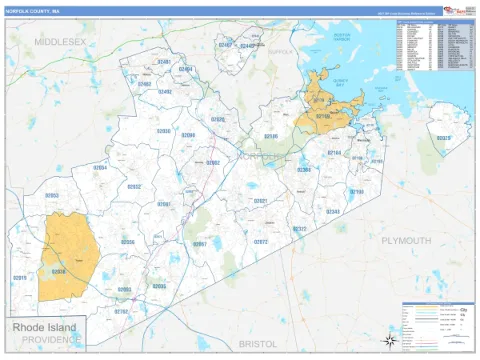This screenshot has width=480, height=360.
Task: Click the large NORFOLK label mid-map
Action: click(260, 156)
